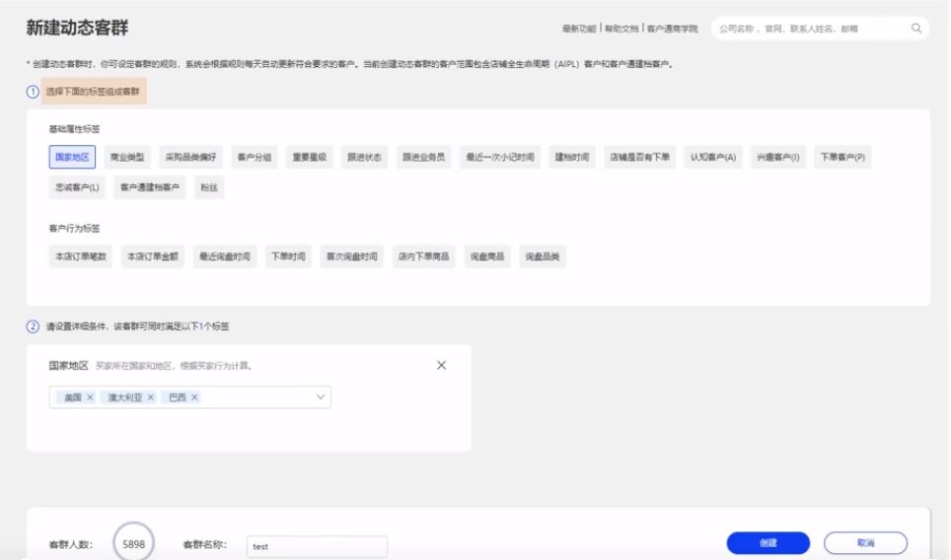Toggle the 重要星级 tag

[x=310, y=157]
